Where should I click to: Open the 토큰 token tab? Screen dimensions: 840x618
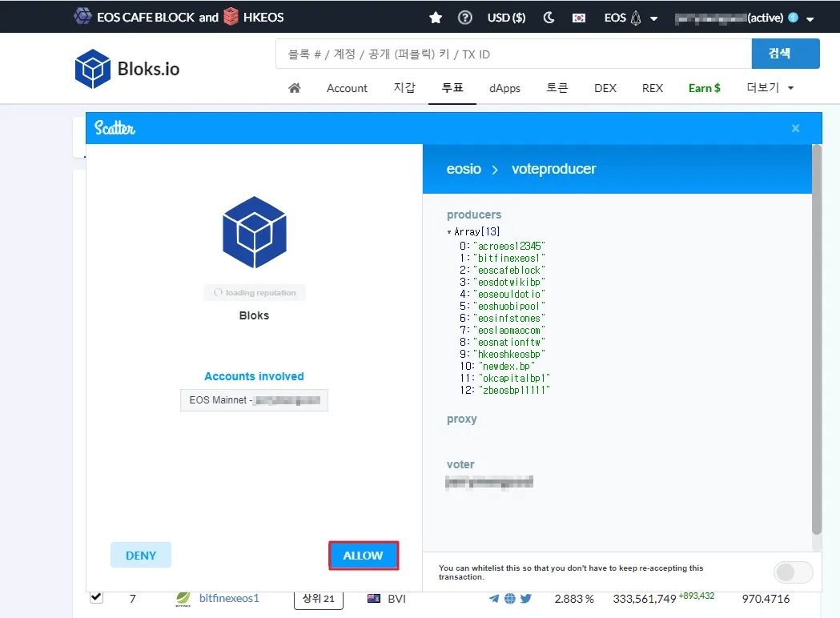click(557, 88)
